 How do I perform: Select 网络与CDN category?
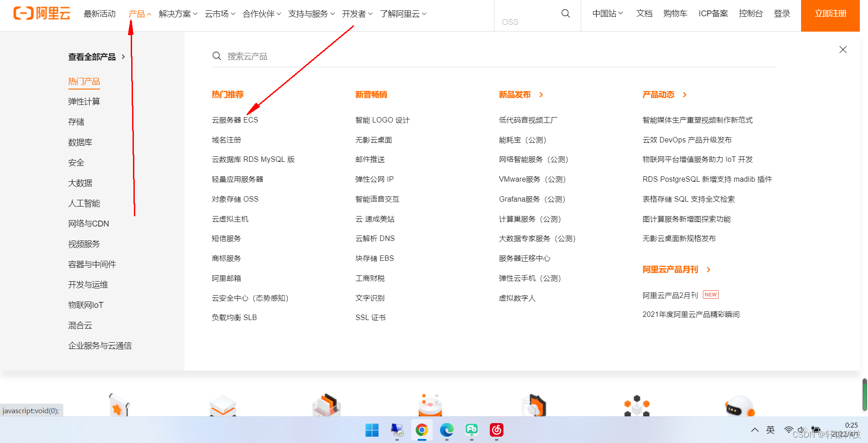[89, 224]
